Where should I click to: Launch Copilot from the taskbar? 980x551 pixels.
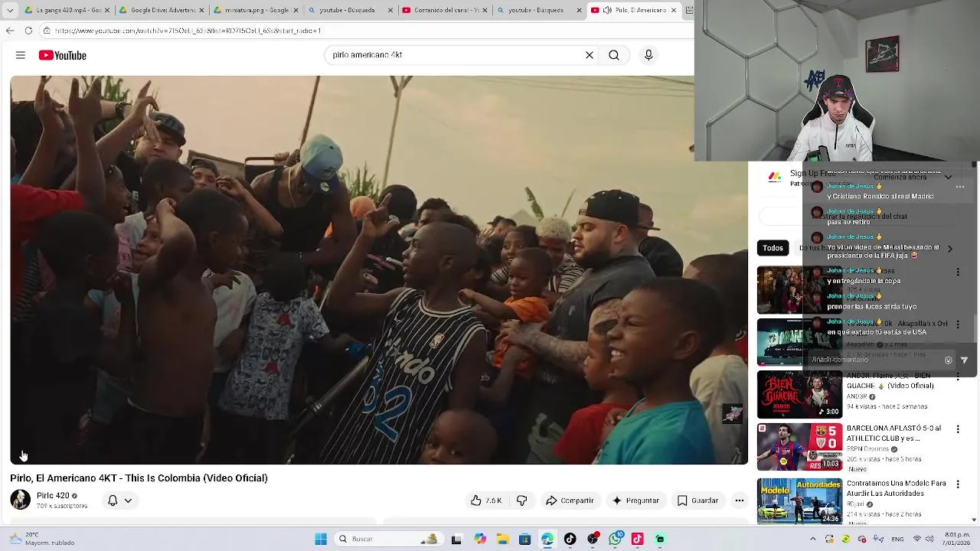pyautogui.click(x=480, y=539)
